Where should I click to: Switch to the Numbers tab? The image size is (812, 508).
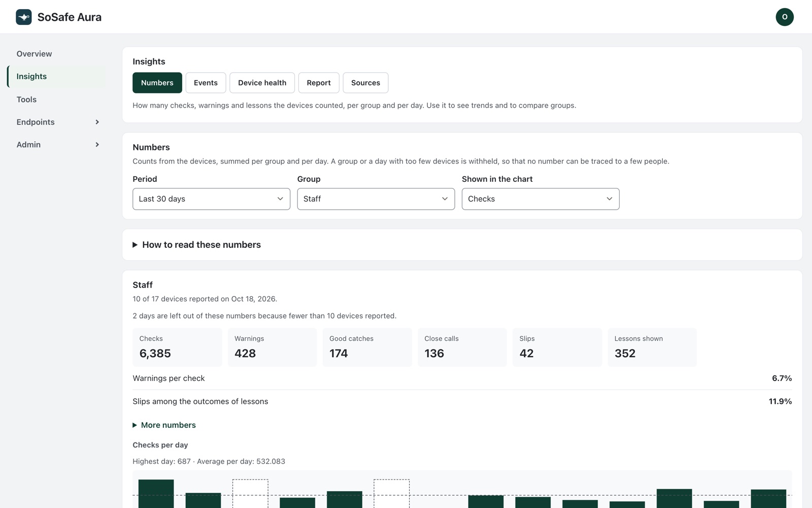click(157, 83)
